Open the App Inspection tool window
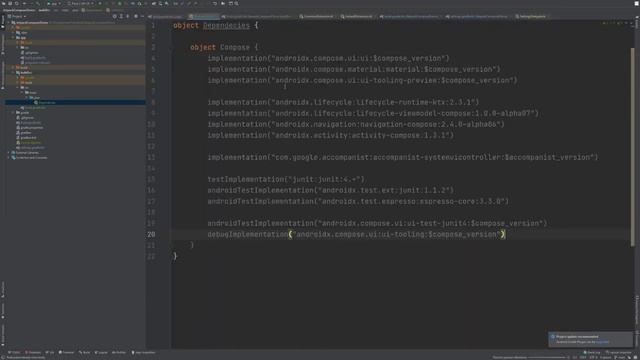This screenshot has height=360, width=640. (x=144, y=352)
